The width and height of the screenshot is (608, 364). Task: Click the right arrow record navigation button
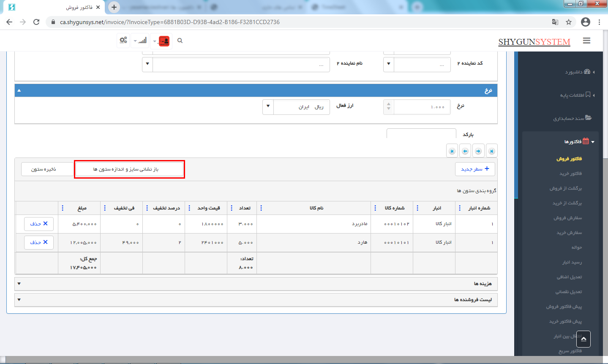coord(478,151)
